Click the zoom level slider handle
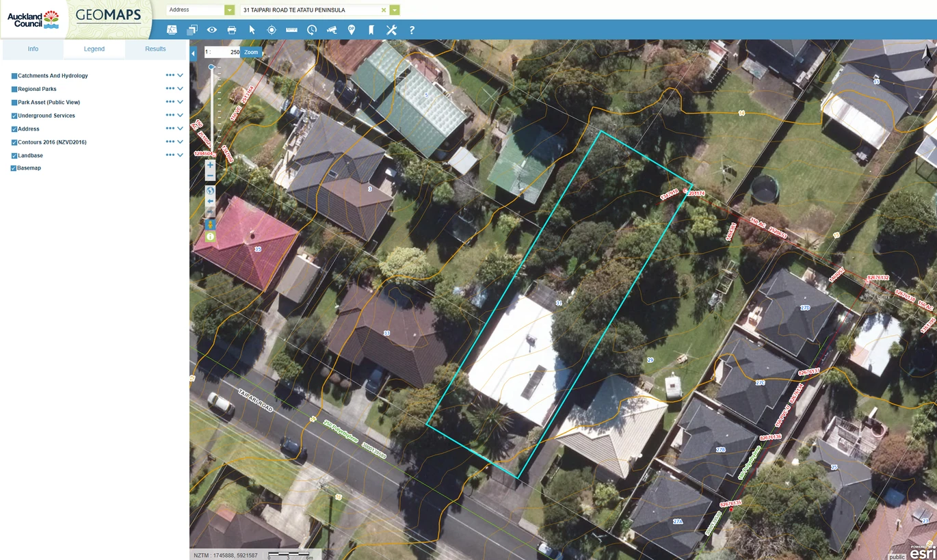 211,67
